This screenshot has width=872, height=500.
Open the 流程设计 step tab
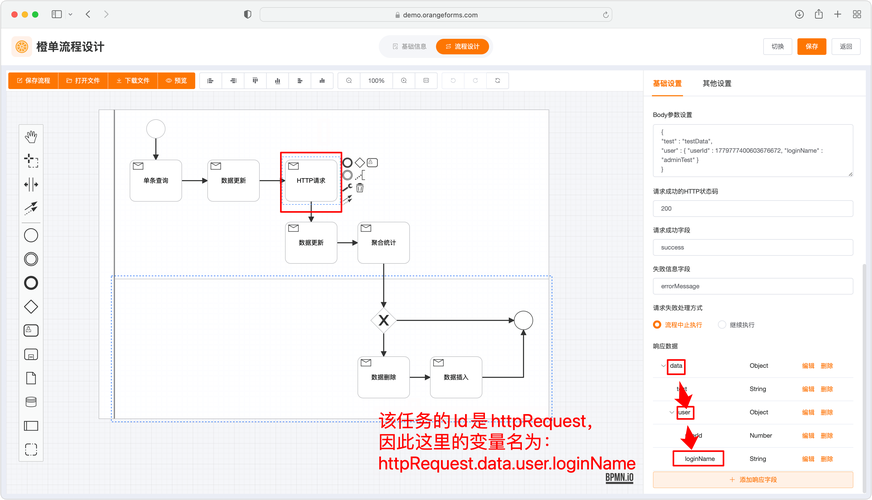pos(462,47)
